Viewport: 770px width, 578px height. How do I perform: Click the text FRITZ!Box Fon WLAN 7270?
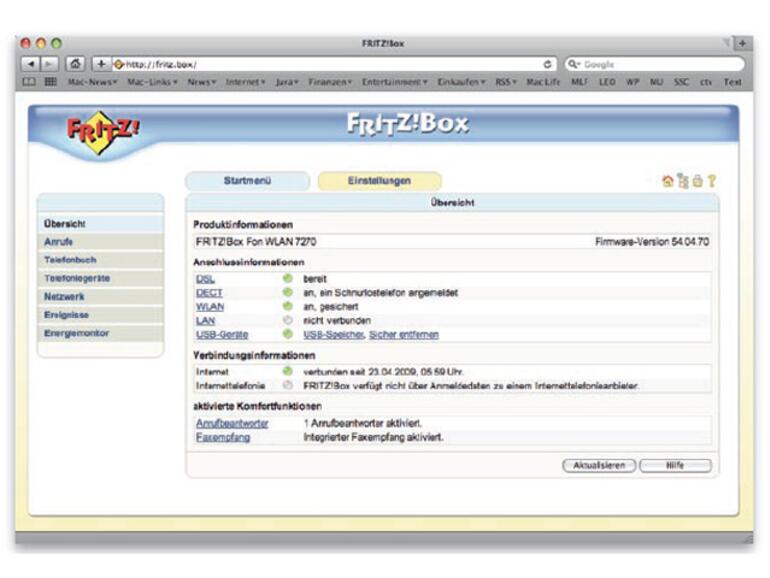tap(256, 242)
